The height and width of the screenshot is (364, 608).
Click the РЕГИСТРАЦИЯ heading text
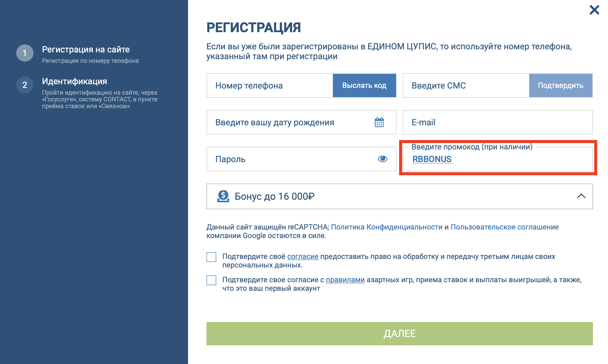click(x=254, y=28)
